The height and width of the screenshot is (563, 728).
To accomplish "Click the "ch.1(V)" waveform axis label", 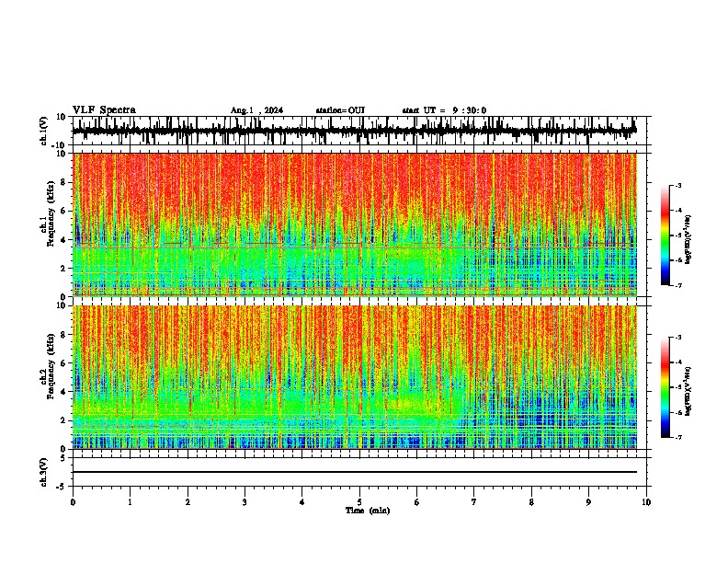I will [44, 131].
